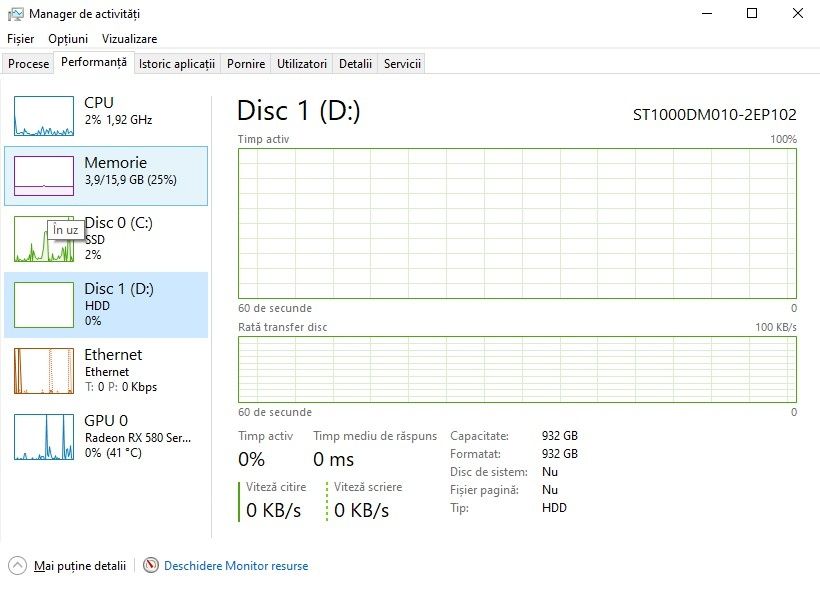The height and width of the screenshot is (590, 820).
Task: Click Deschidere Monitor resurse link
Action: pyautogui.click(x=236, y=566)
